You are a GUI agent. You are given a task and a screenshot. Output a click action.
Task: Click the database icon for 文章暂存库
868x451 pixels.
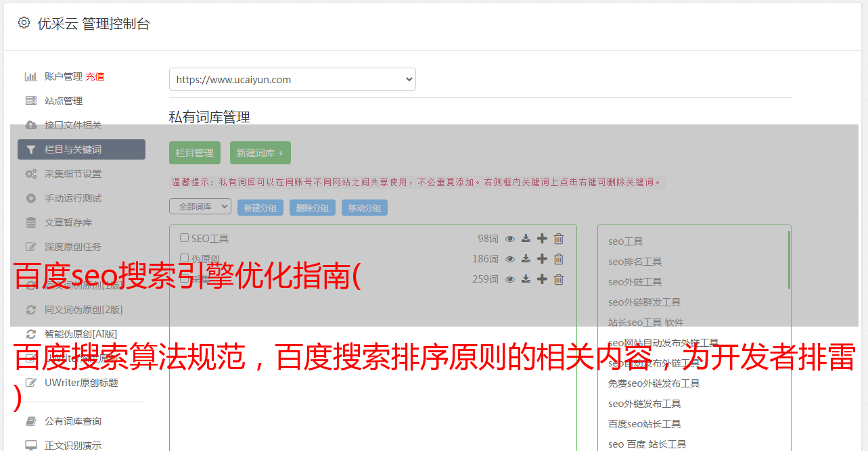(30, 222)
